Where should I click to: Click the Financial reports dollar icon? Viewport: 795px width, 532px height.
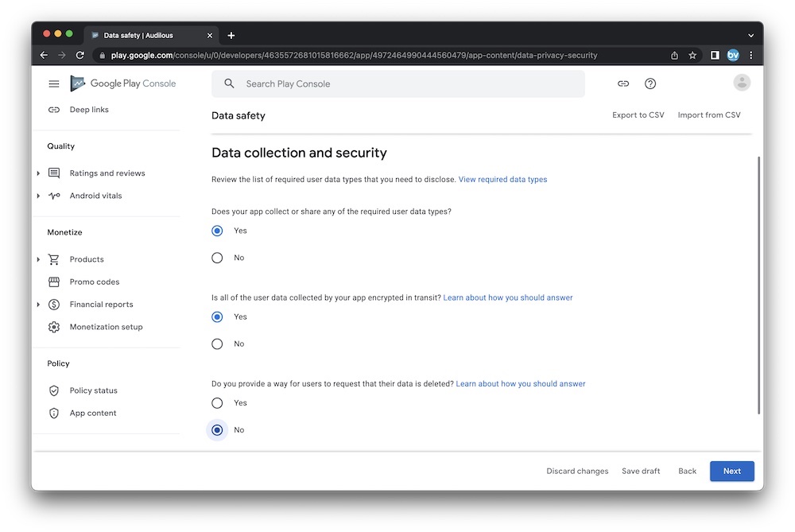tap(54, 305)
